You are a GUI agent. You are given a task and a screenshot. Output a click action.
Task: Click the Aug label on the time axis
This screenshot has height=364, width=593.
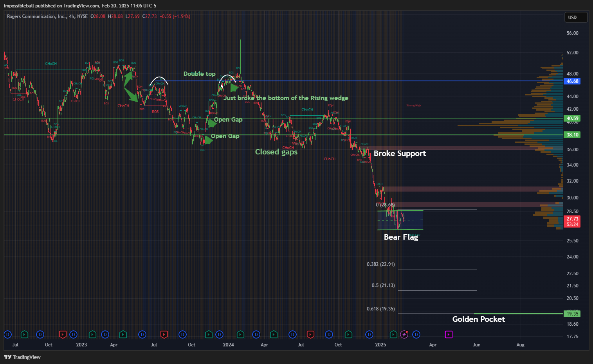(520, 345)
